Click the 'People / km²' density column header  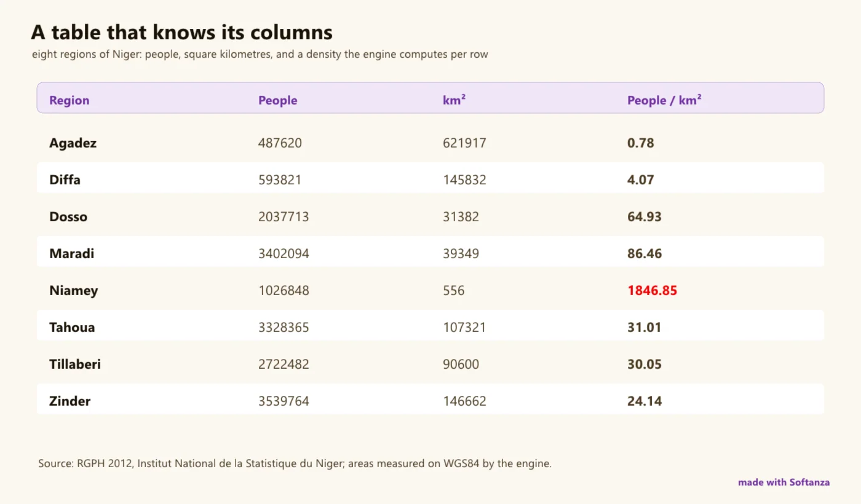[x=665, y=100]
